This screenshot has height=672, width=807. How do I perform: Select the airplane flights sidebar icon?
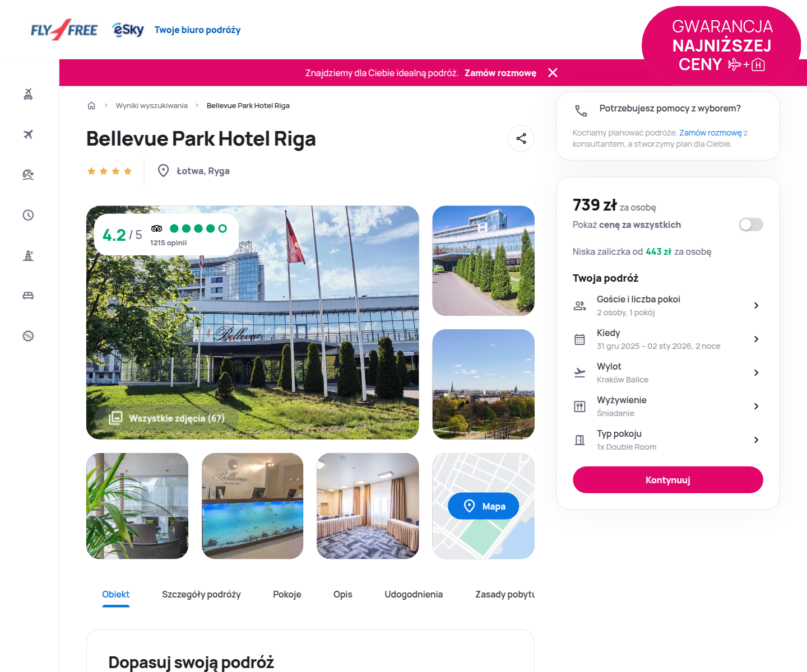point(28,134)
